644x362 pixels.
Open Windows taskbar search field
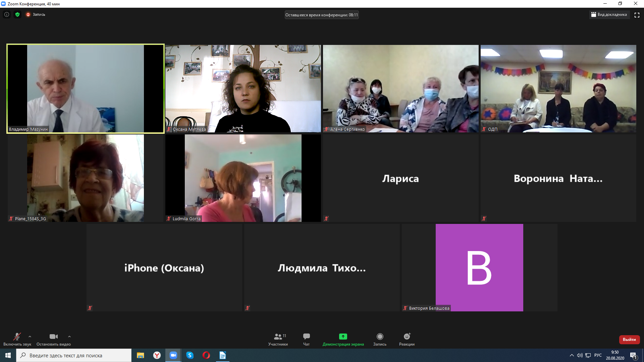[74, 355]
